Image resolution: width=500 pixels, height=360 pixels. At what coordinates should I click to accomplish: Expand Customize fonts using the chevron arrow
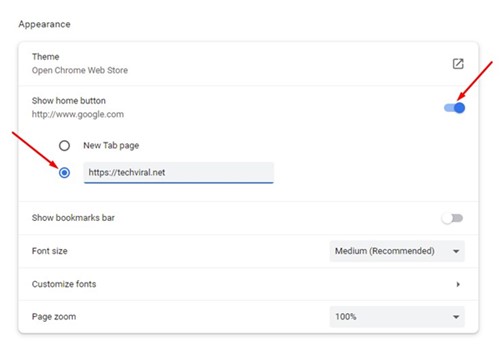(x=458, y=284)
